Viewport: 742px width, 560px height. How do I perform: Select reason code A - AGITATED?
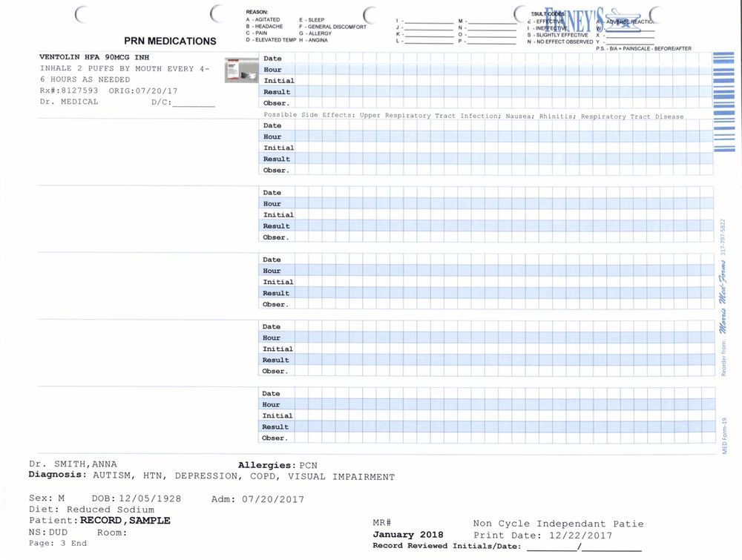pos(263,20)
